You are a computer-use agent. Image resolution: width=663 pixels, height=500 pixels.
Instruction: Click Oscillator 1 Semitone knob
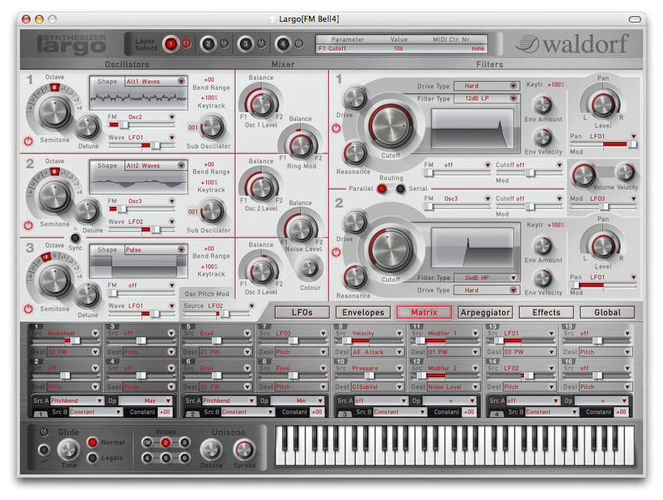(55, 112)
